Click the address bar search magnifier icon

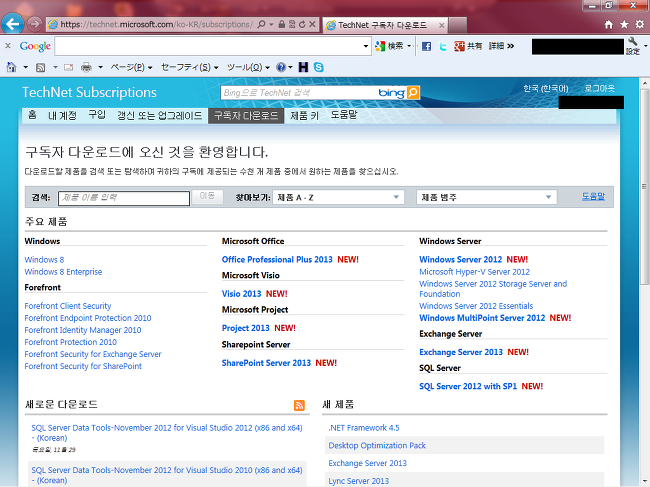tap(261, 24)
